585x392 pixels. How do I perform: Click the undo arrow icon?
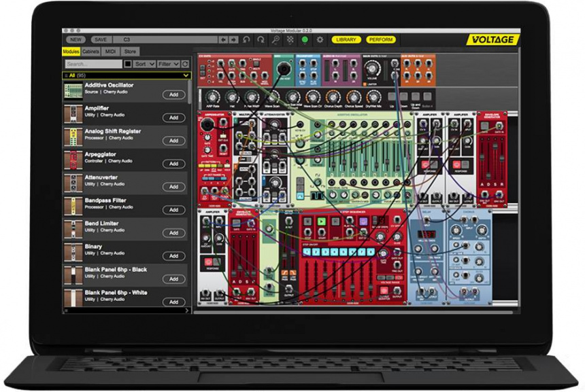point(246,39)
